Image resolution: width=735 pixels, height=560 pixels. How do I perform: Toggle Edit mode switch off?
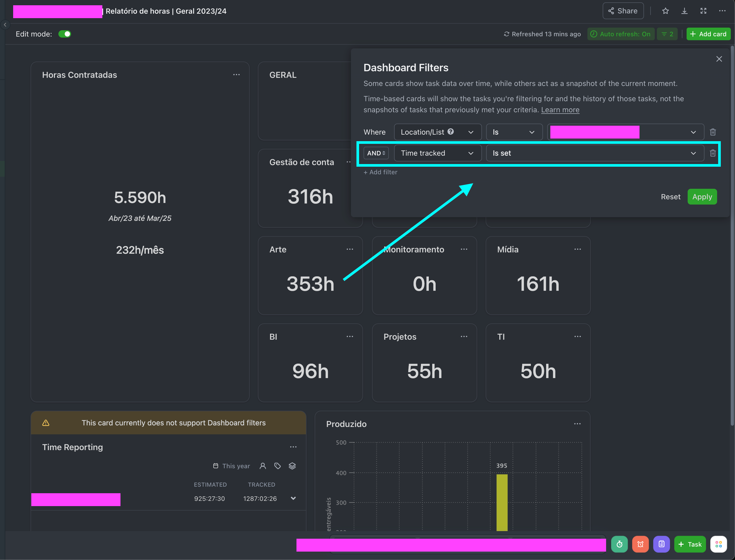click(65, 34)
